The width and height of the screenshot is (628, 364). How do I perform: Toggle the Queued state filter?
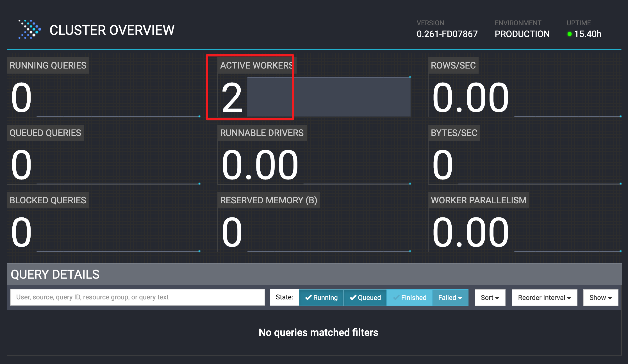[365, 297]
